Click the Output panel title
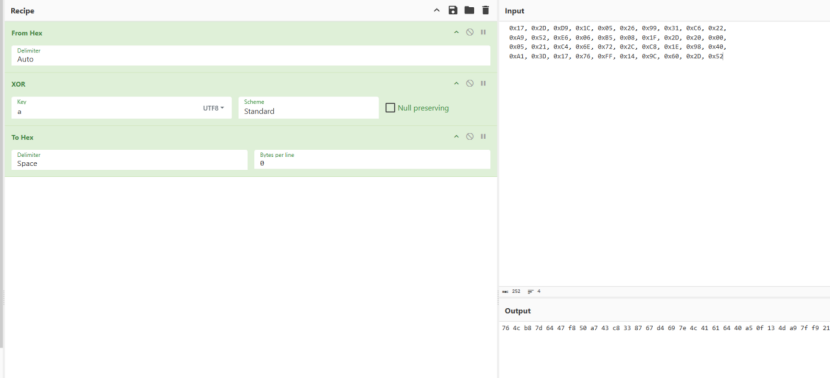830x378 pixels. (518, 311)
